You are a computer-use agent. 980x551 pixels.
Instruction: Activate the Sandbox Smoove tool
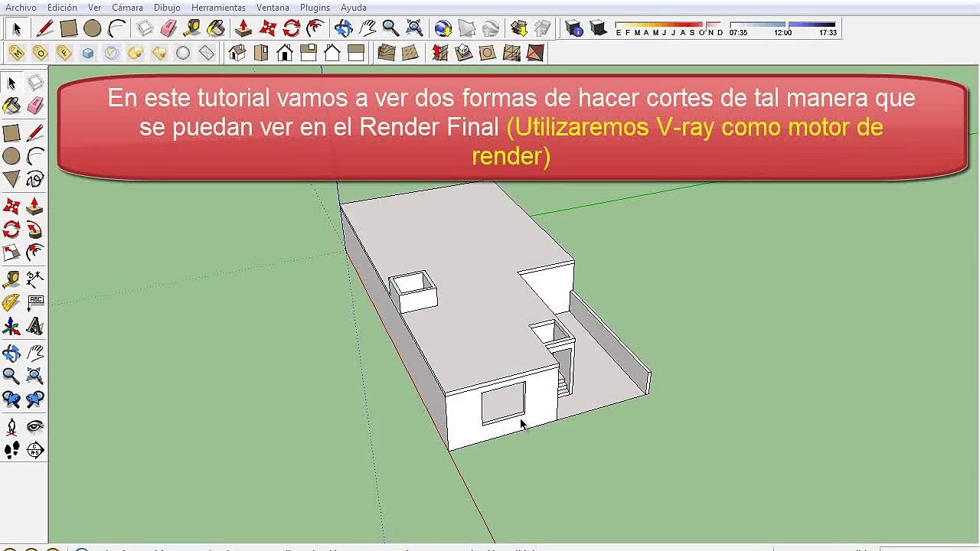pyautogui.click(x=439, y=53)
